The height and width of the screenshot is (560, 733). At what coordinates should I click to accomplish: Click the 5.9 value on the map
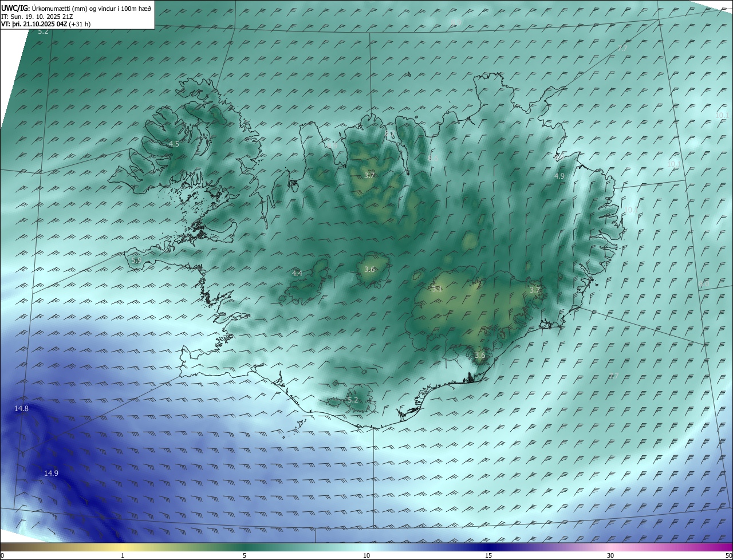coord(136,261)
